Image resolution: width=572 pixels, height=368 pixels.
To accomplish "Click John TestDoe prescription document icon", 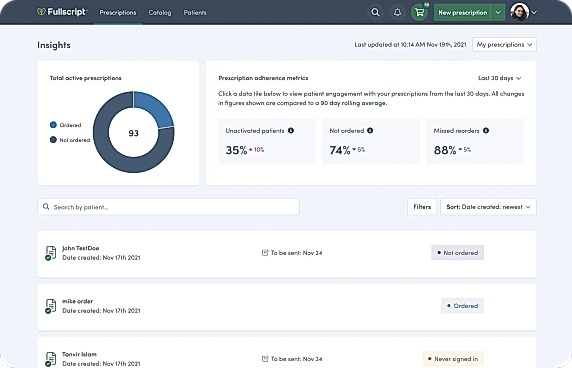I will (51, 253).
